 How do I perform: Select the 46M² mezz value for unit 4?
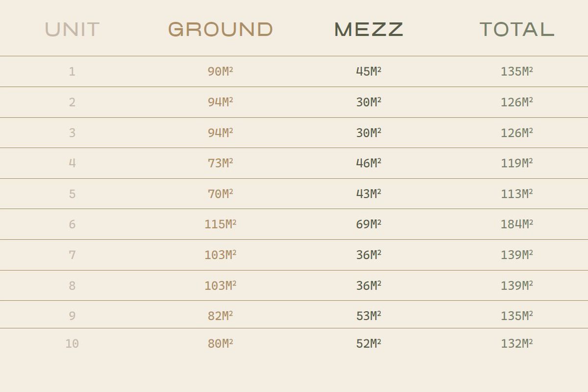(x=368, y=163)
